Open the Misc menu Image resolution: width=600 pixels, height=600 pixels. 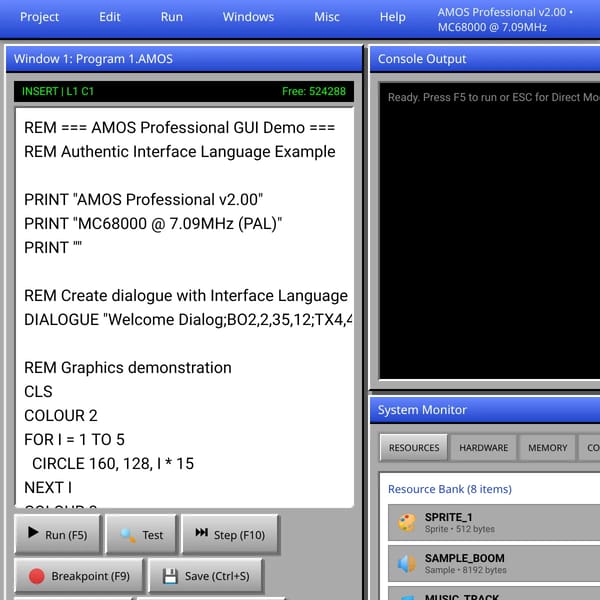326,17
